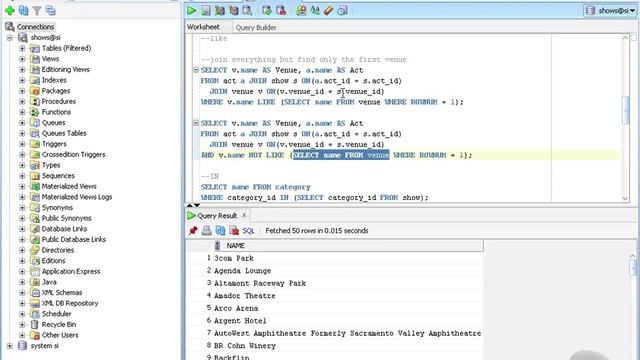640x360 pixels.
Task: Select Crossedition Triggers in the tree
Action: tap(73, 154)
